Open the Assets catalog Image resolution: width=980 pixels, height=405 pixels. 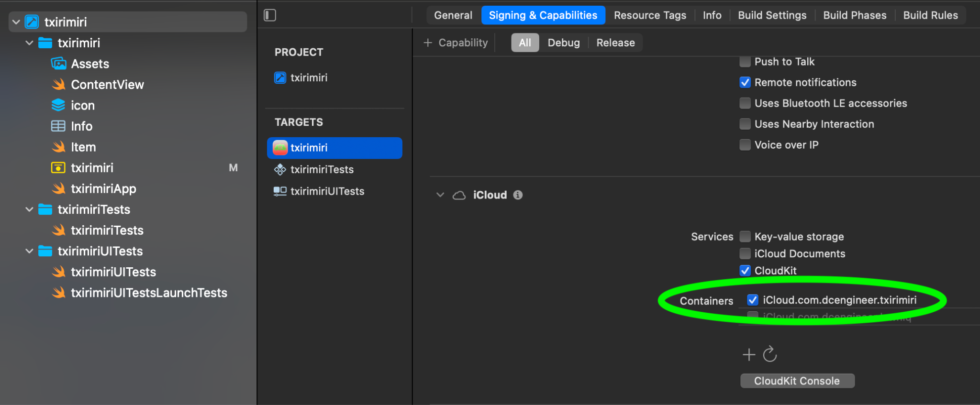90,64
